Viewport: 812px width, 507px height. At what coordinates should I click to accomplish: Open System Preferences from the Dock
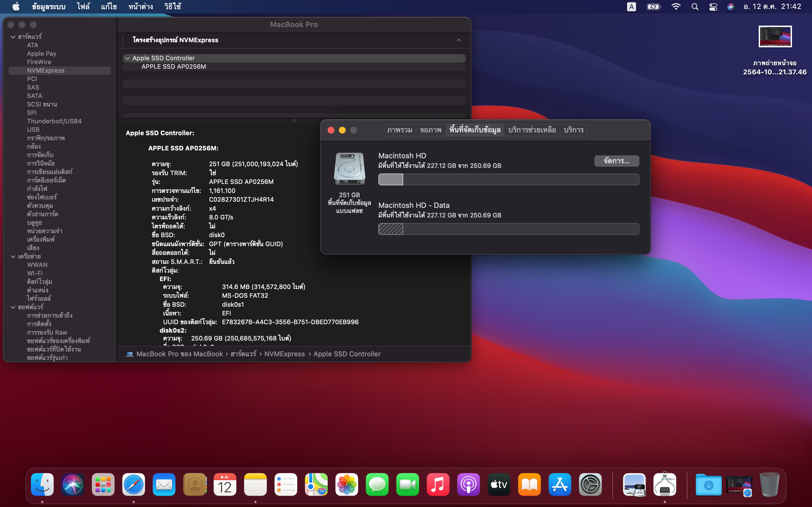click(x=591, y=484)
